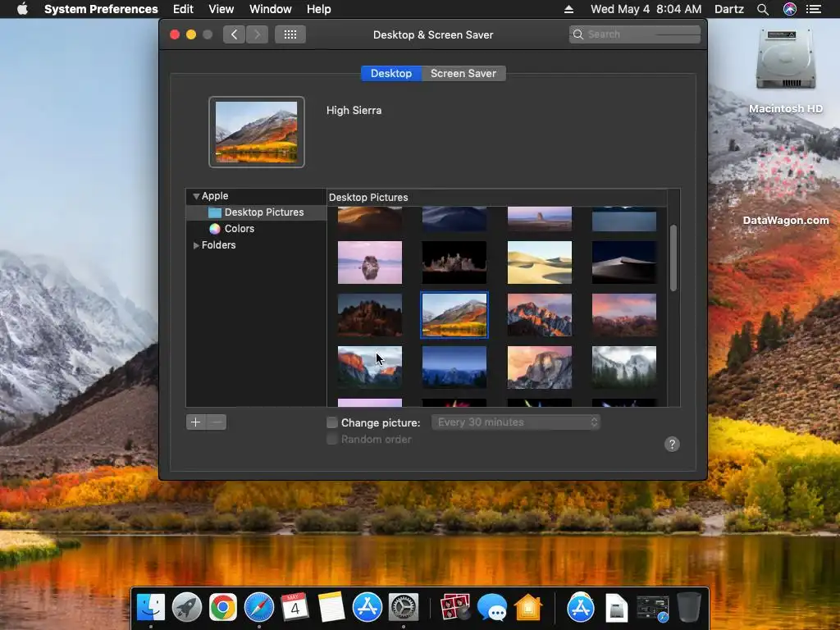The width and height of the screenshot is (840, 630).
Task: Open Photo Booth in the Dock
Action: (454, 607)
